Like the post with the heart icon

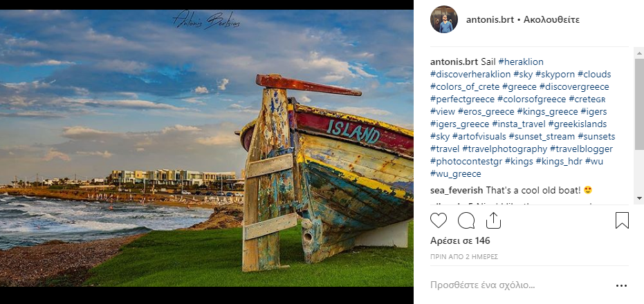tap(439, 220)
